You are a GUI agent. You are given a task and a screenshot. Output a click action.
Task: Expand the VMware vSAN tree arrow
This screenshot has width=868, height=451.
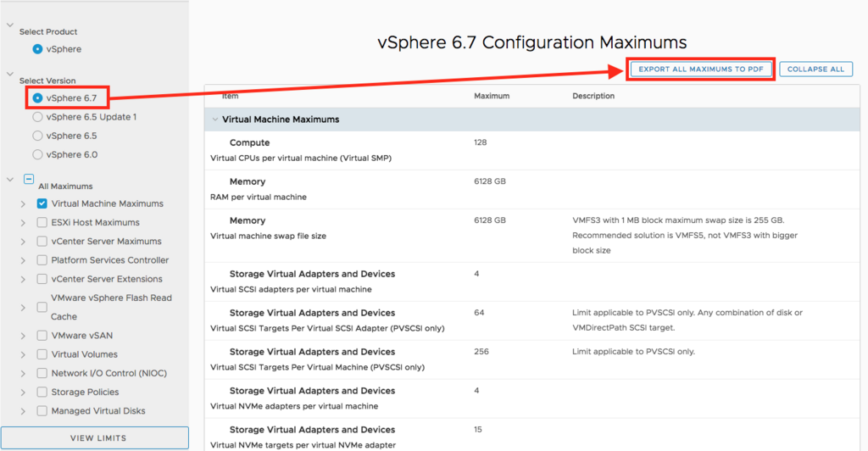(23, 336)
